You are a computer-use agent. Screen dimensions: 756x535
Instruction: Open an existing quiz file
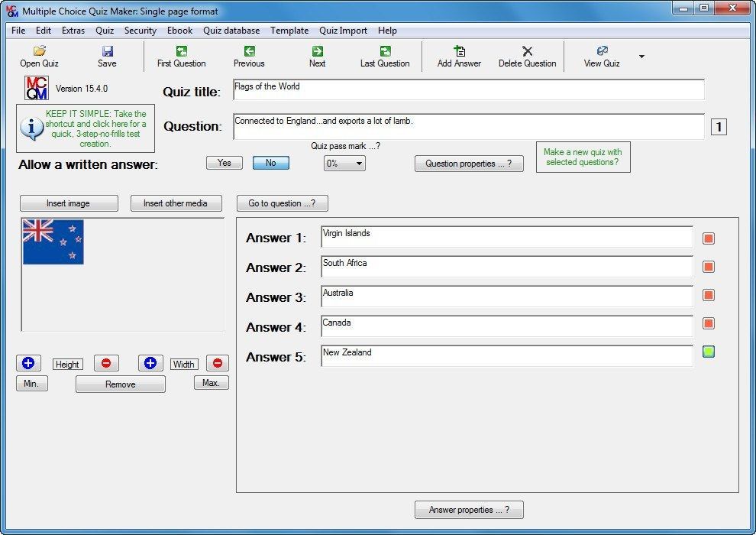pyautogui.click(x=38, y=56)
